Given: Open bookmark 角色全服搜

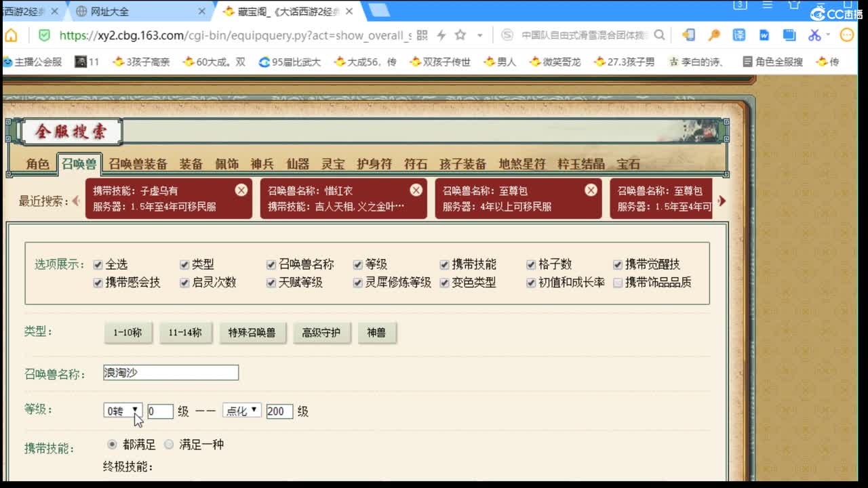Looking at the screenshot, I should [772, 62].
